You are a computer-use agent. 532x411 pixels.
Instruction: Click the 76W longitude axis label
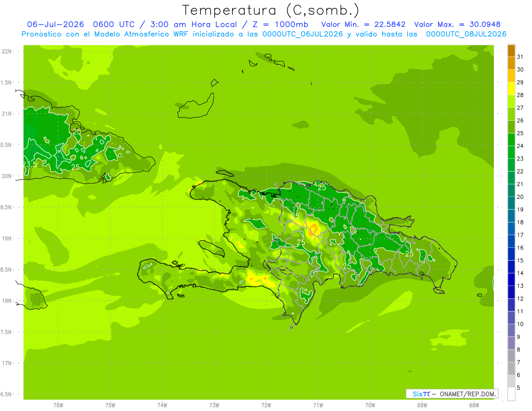(x=58, y=405)
